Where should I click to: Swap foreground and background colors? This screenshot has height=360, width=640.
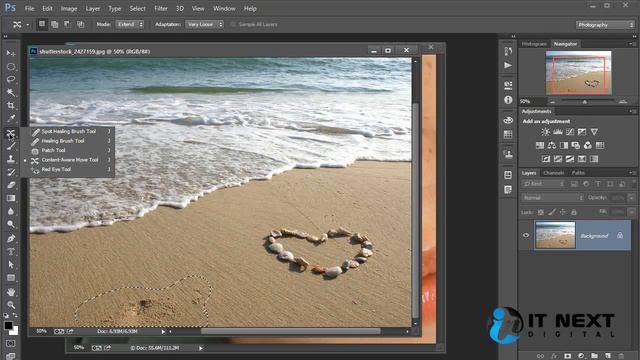pyautogui.click(x=15, y=315)
